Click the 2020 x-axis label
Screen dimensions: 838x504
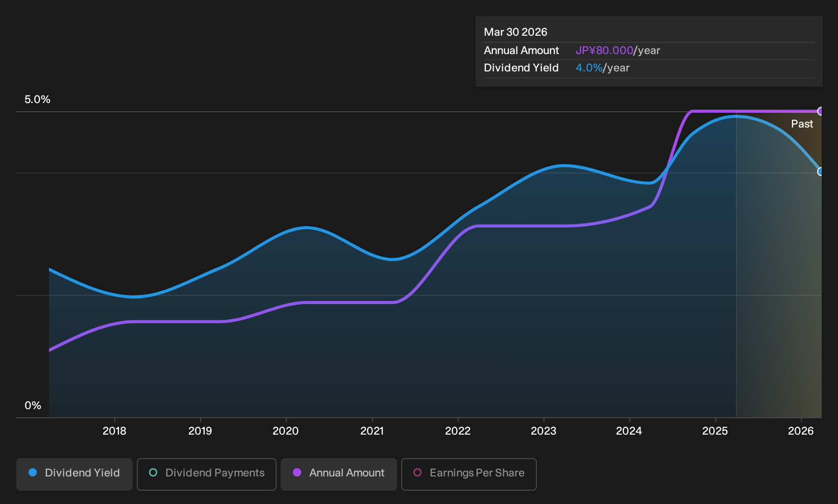click(286, 431)
